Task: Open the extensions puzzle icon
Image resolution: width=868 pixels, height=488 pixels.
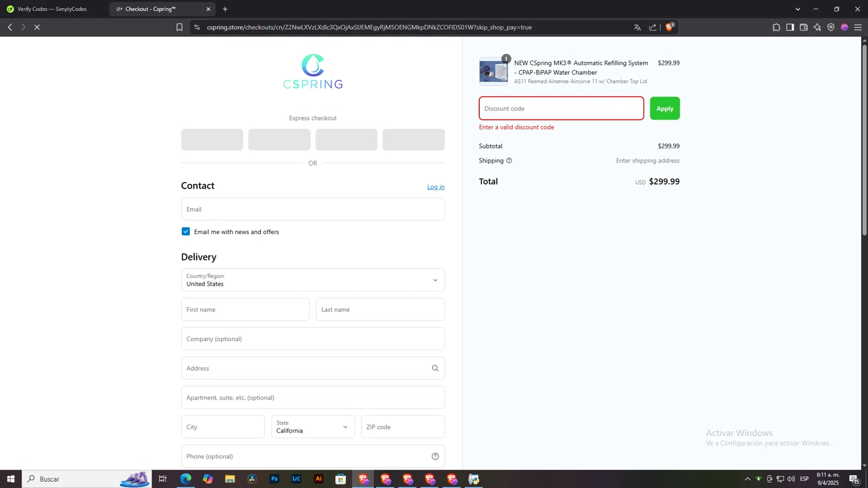Action: coord(776,27)
